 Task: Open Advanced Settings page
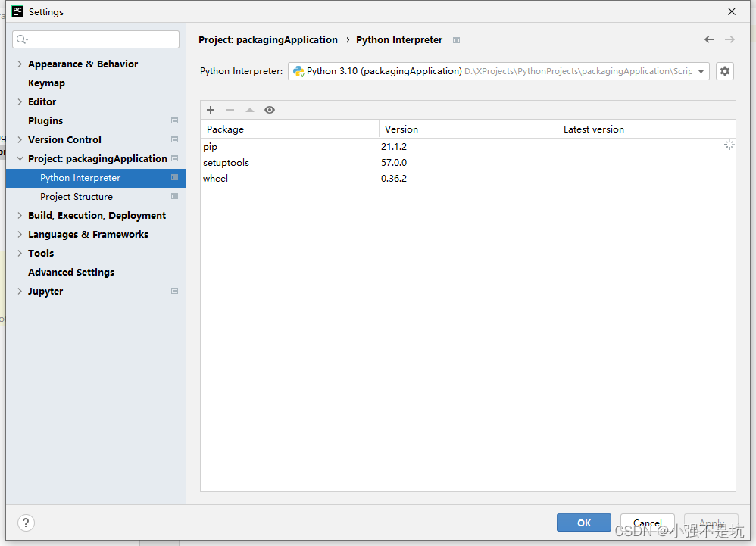click(71, 273)
